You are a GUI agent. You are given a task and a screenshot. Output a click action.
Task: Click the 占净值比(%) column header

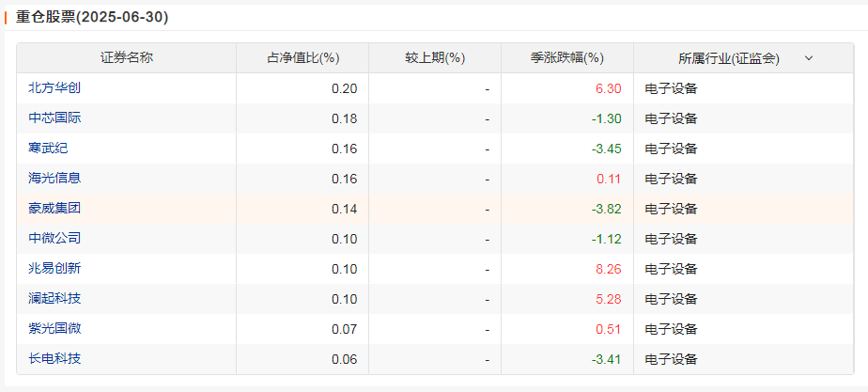[302, 58]
